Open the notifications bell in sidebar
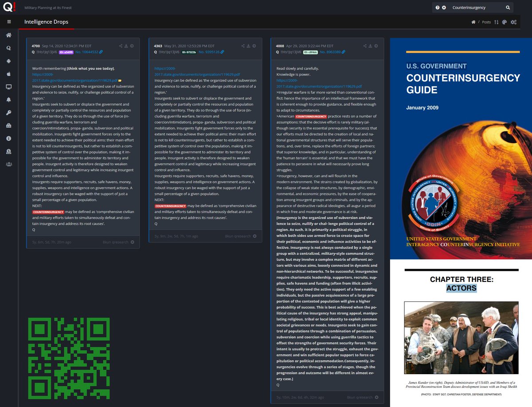Screen dimensions: 532x407 click(9, 100)
